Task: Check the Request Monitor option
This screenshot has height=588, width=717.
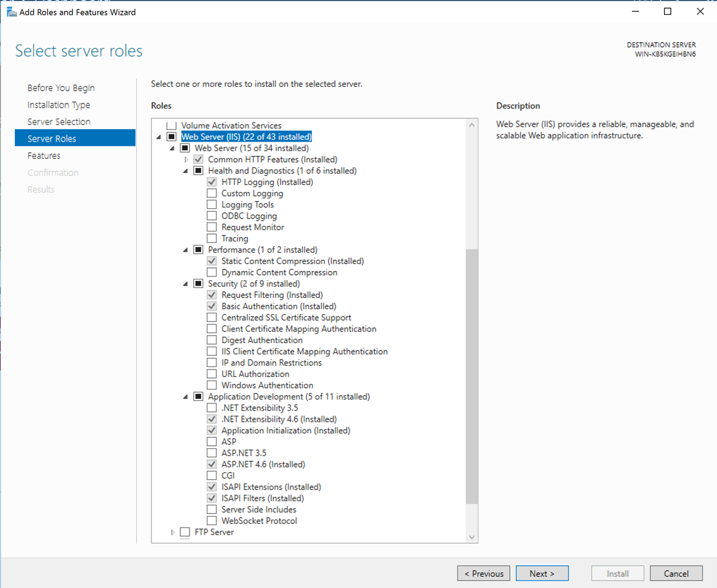Action: coord(212,227)
